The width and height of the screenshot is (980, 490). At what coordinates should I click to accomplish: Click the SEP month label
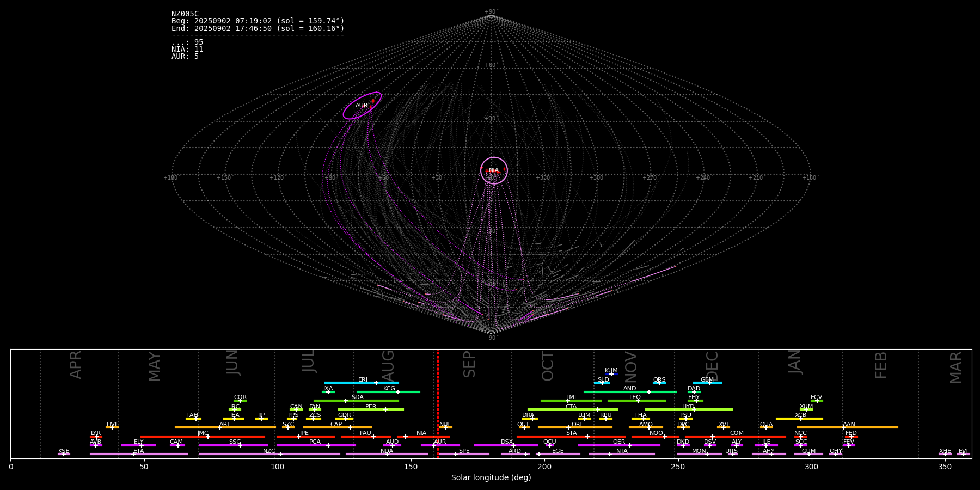(x=469, y=364)
